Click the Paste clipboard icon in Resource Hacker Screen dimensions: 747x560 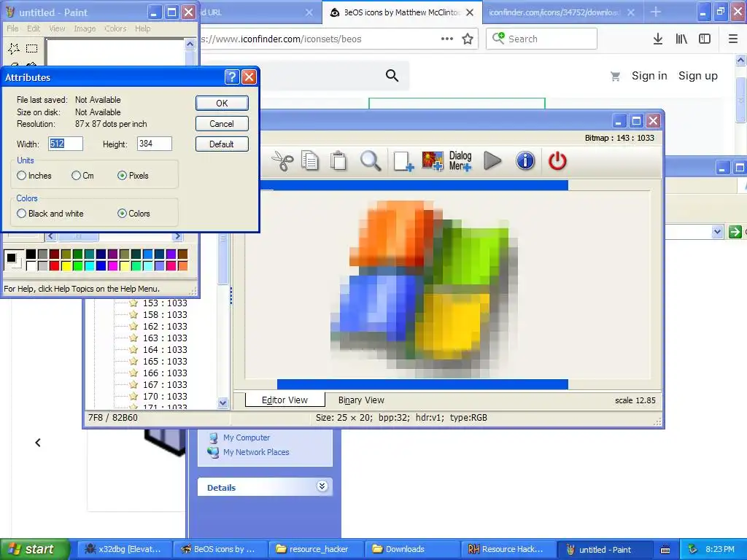(x=338, y=161)
